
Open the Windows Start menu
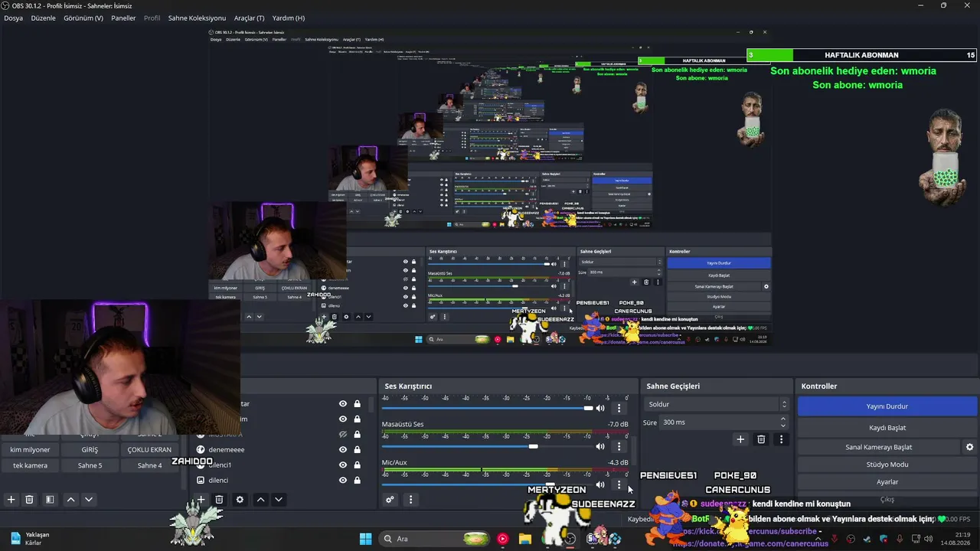365,539
